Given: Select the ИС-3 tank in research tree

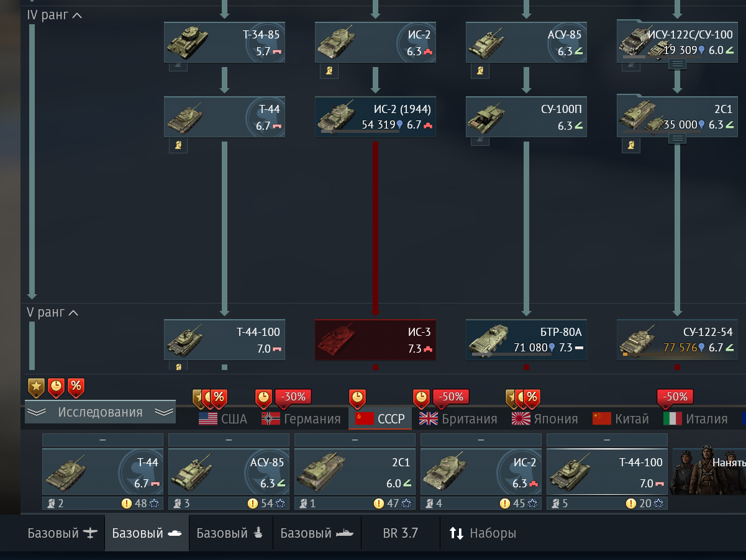Looking at the screenshot, I should point(375,340).
